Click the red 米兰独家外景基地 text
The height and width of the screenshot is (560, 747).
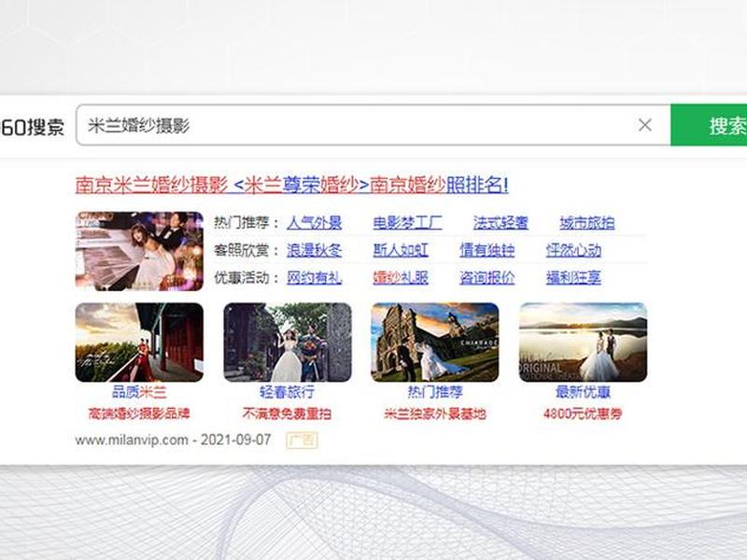tap(435, 413)
